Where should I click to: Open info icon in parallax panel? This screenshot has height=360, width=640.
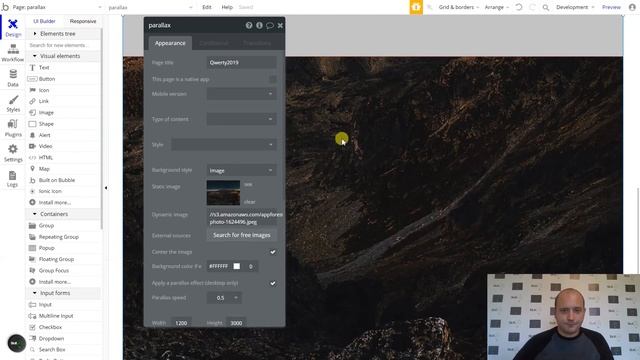(259, 25)
